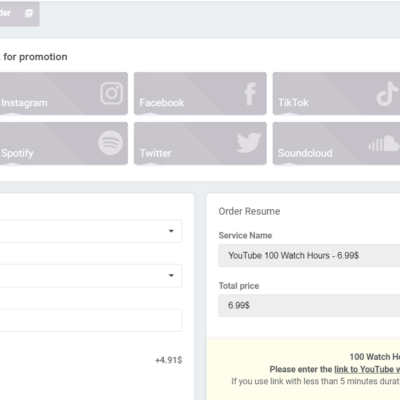Image resolution: width=400 pixels, height=400 pixels.
Task: Click the Instagram logo icon
Action: coord(112,93)
